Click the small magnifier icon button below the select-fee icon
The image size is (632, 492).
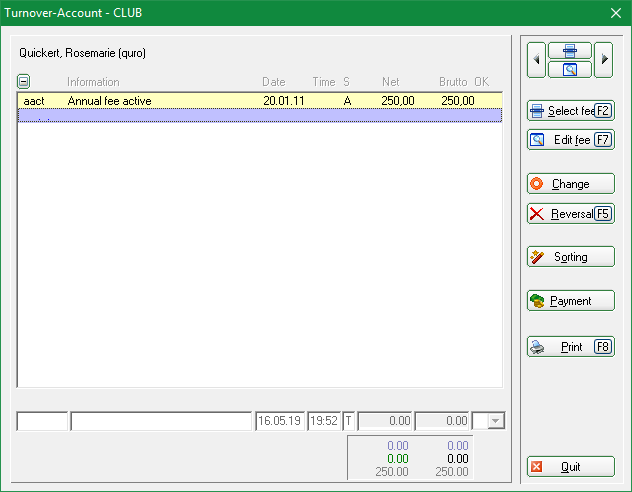(x=570, y=69)
